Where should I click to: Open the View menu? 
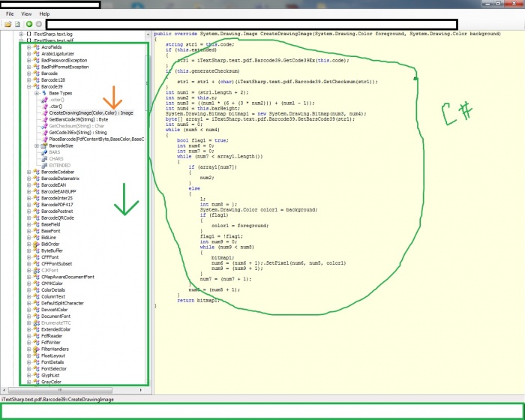coord(26,13)
